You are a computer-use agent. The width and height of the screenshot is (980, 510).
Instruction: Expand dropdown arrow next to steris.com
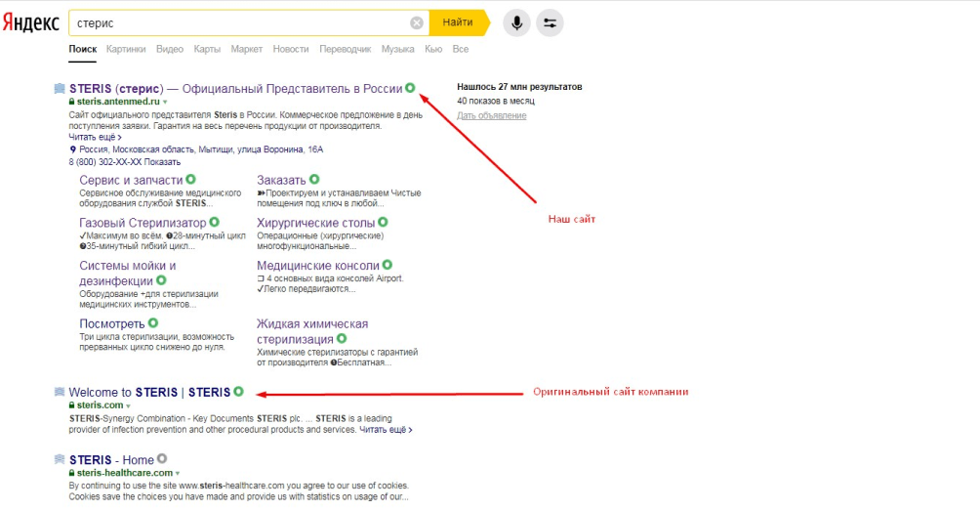[x=128, y=405]
